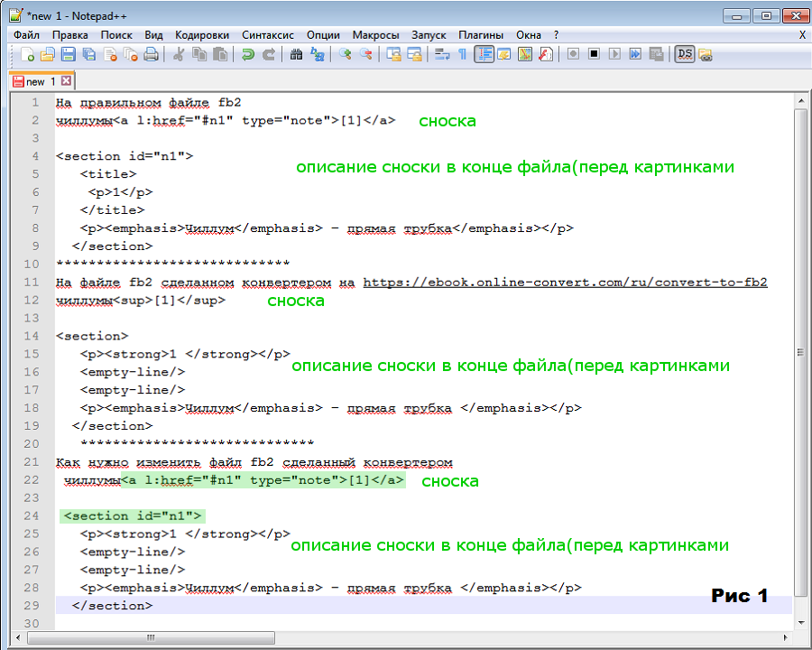Click the ebook.online-convert.com link on line 11
812x650 pixels.
565,283
